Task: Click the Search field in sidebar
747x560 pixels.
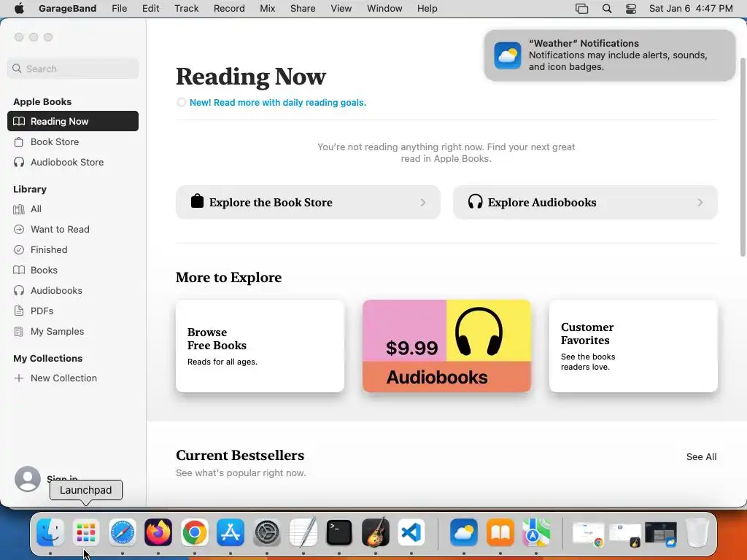Action: click(x=73, y=69)
